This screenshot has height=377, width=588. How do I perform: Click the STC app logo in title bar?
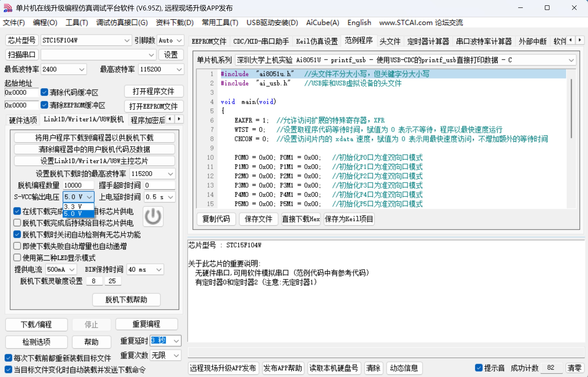coord(8,8)
